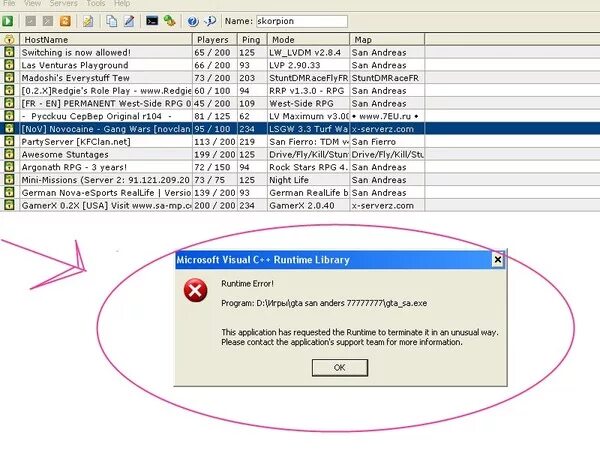Click the www.7EU.ru map cell
600x450 pixels.
tap(385, 116)
